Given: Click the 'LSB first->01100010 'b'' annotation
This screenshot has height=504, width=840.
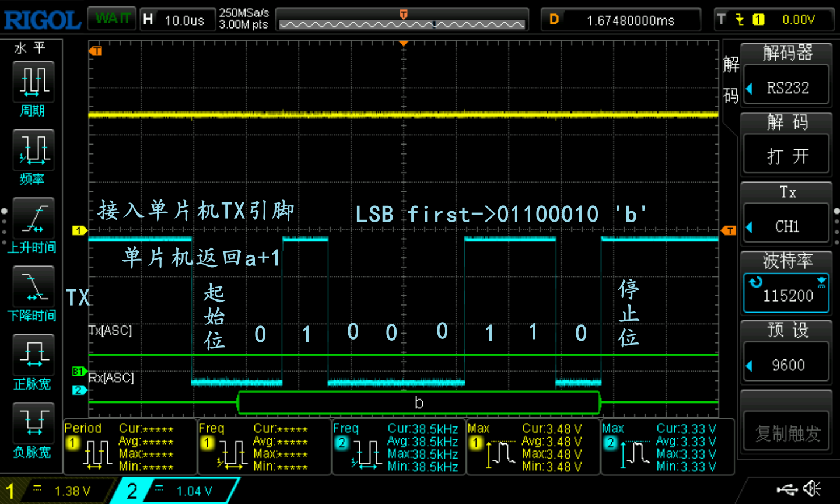Looking at the screenshot, I should point(501,215).
